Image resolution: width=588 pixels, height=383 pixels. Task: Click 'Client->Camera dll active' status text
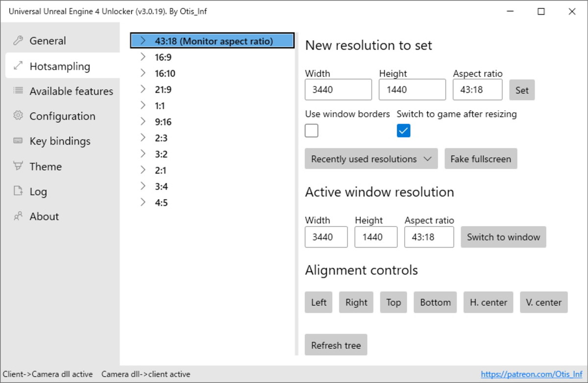tap(48, 374)
